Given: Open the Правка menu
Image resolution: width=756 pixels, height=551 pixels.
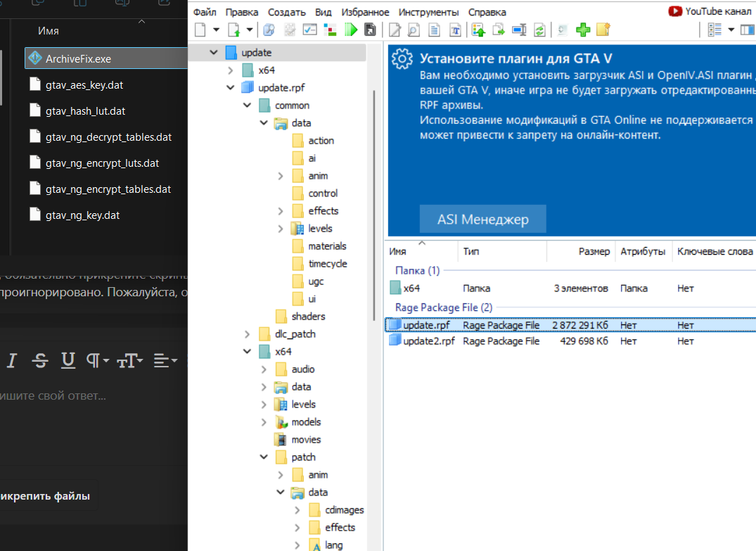Looking at the screenshot, I should pos(242,12).
